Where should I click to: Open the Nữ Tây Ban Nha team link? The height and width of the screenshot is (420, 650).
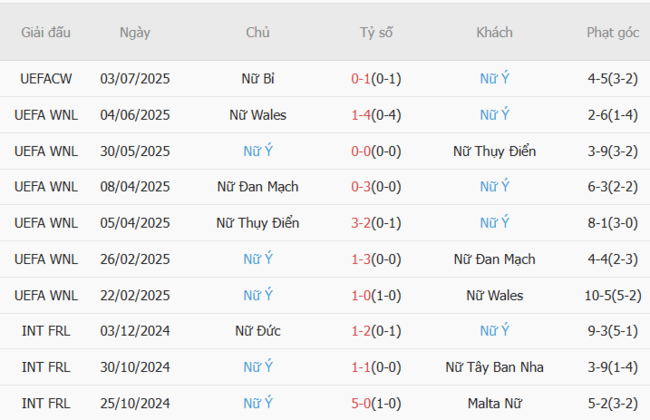click(x=494, y=367)
